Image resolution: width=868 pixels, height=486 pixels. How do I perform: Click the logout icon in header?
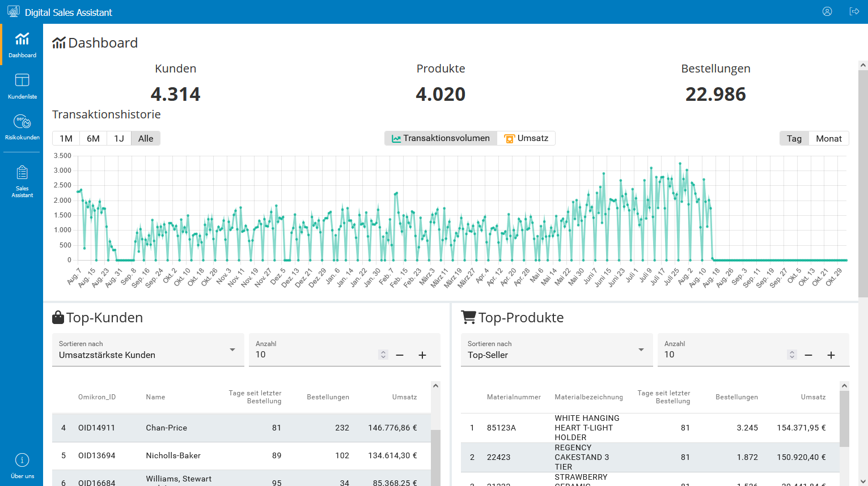(854, 11)
